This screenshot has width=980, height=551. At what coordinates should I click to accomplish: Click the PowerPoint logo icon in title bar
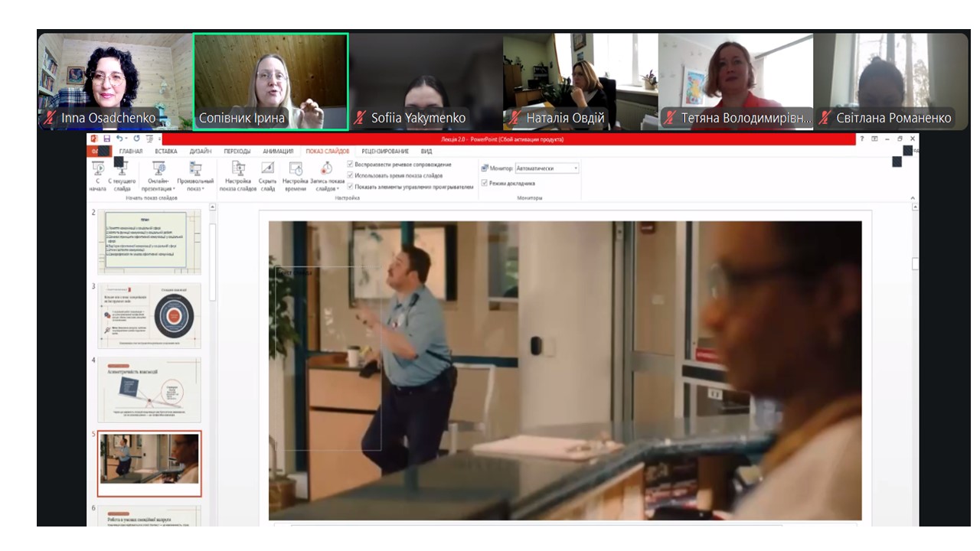click(94, 139)
